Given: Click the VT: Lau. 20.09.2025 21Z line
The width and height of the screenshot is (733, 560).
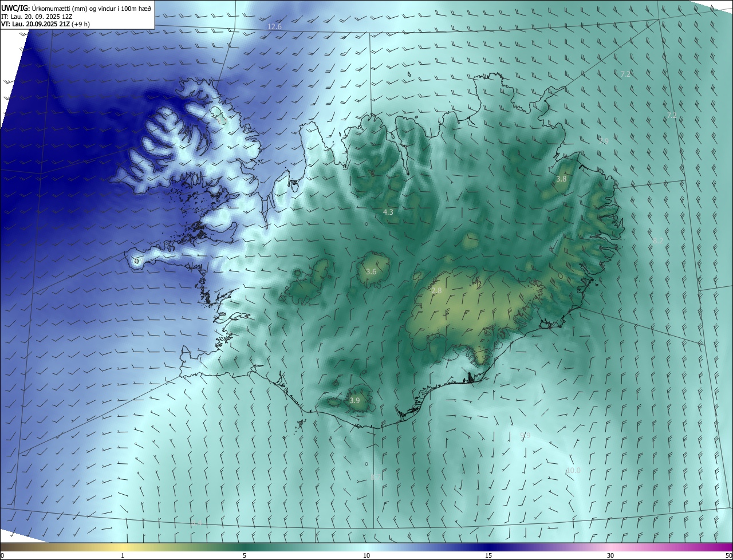Looking at the screenshot, I should (x=45, y=24).
